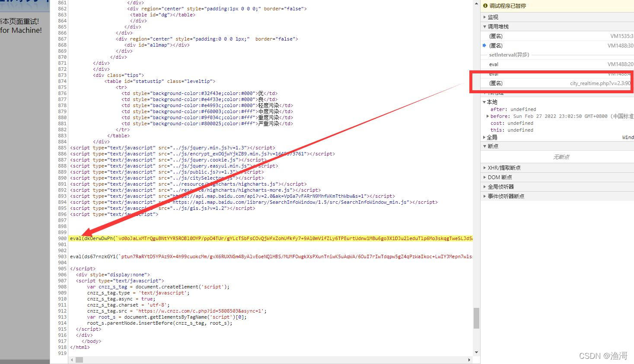Click the horizontal scrollbar right arrow
Screen dimensions: 634x364
[x=469, y=359]
